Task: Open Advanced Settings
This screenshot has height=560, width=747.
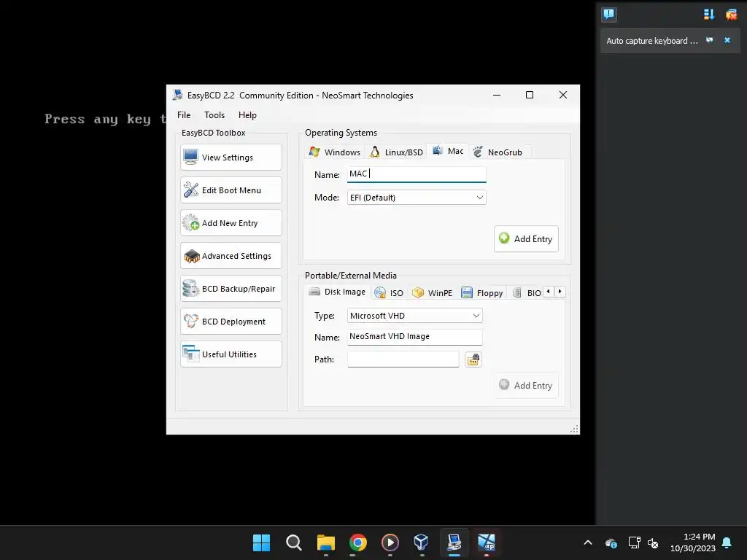Action: 231,256
